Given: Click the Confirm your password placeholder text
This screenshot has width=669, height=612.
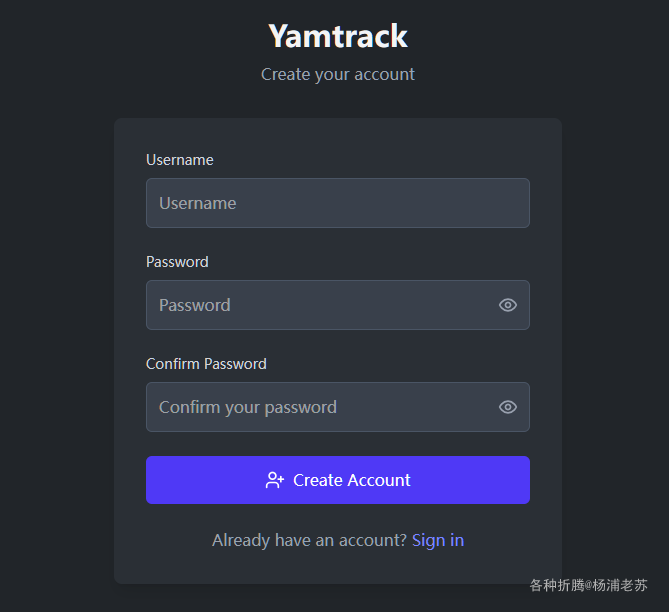Looking at the screenshot, I should click(x=248, y=408).
